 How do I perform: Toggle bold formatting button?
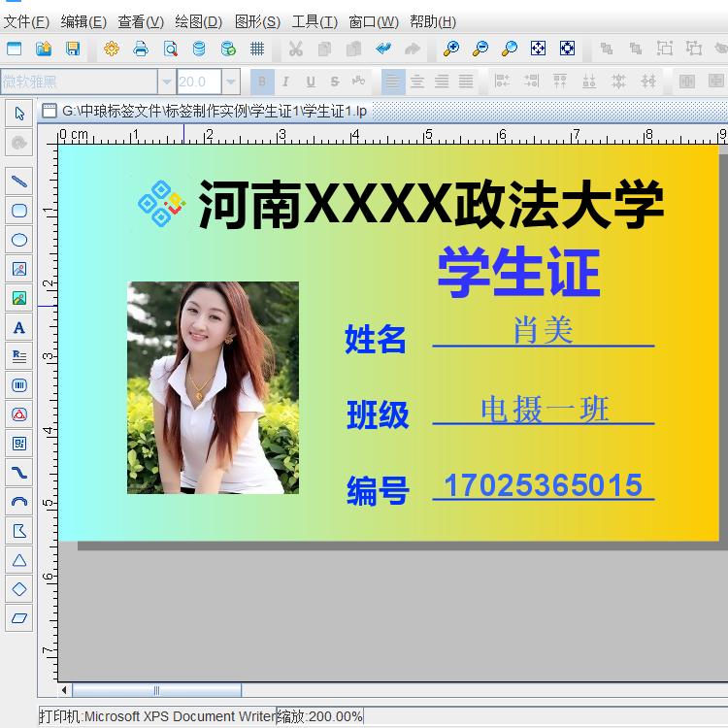[x=261, y=82]
